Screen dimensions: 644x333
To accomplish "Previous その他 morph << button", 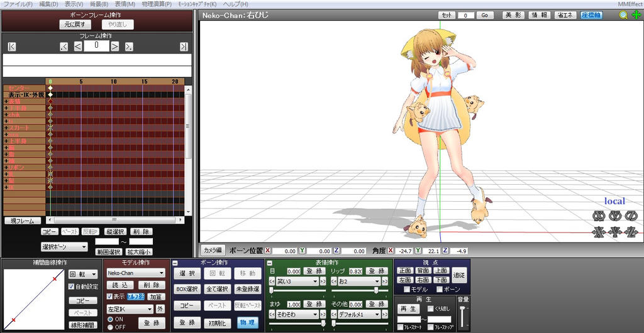I will click(334, 315).
